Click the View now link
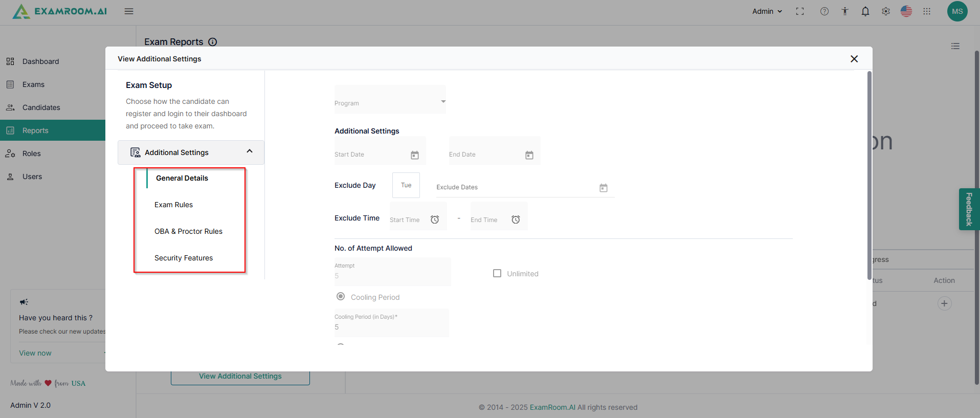 (35, 353)
